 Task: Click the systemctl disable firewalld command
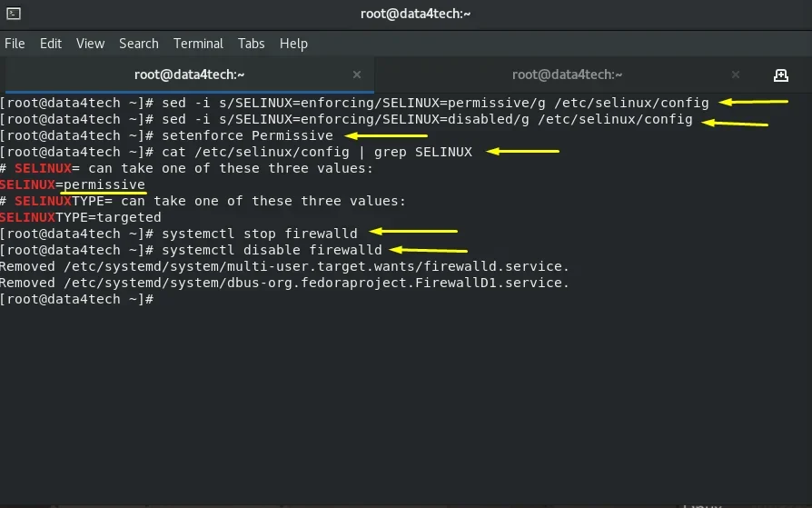pyautogui.click(x=191, y=250)
